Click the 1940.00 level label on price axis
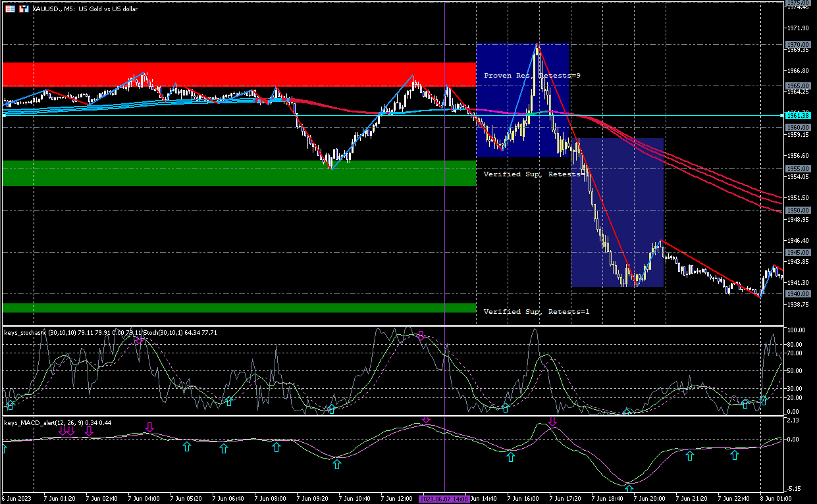The height and width of the screenshot is (504, 817). 797,293
